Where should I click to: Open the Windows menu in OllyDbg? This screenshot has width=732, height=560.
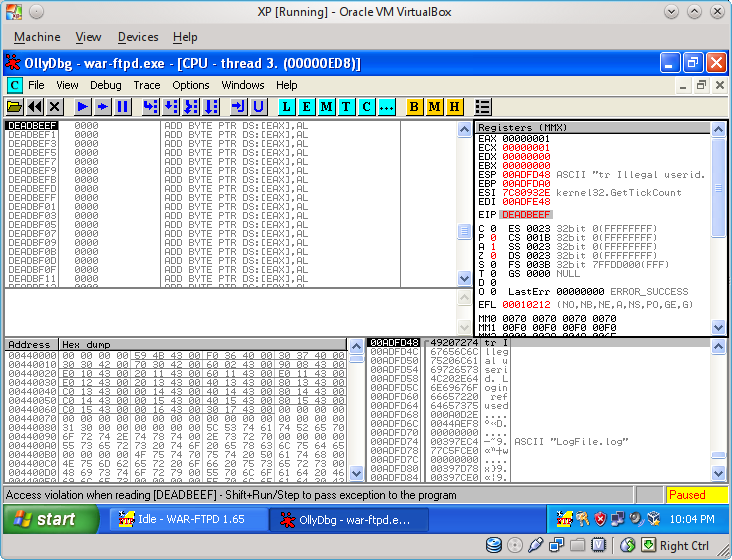(243, 85)
